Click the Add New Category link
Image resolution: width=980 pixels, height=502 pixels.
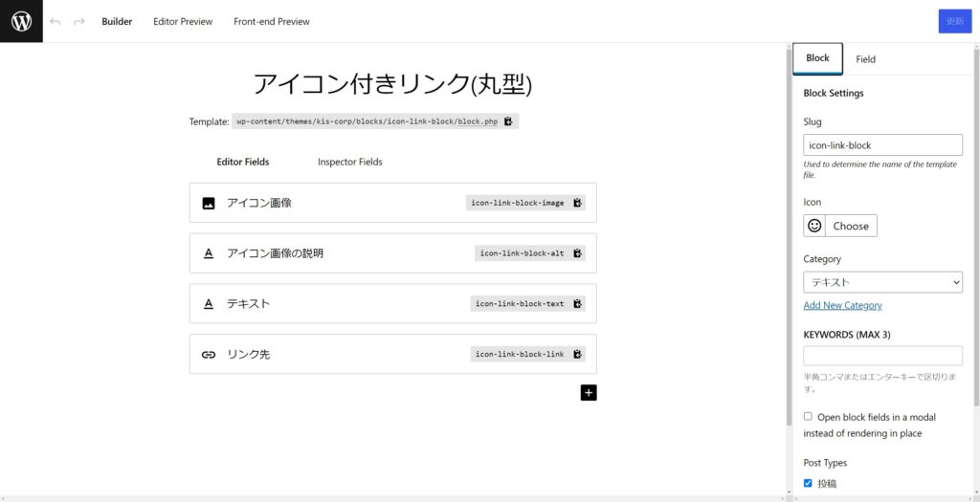pos(842,305)
